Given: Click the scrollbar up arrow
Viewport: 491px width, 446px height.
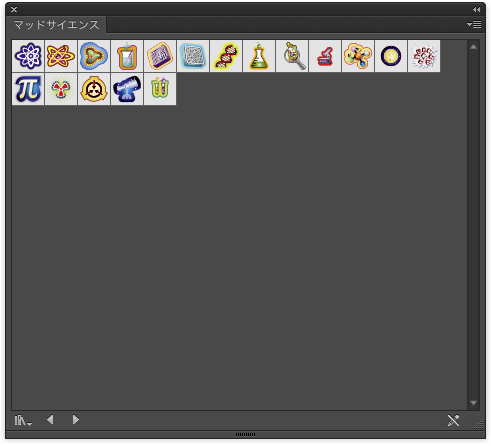Looking at the screenshot, I should (x=473, y=47).
